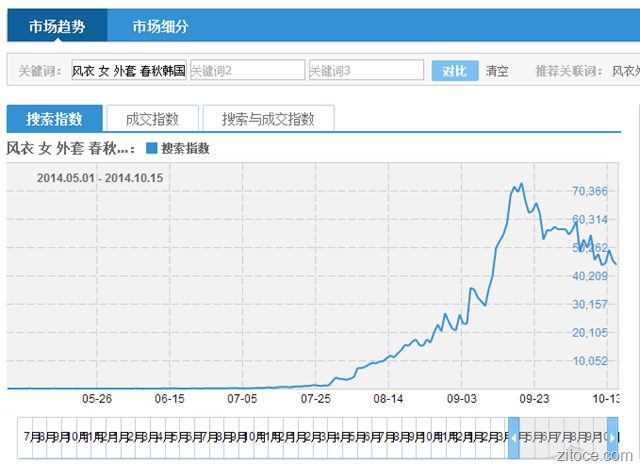This screenshot has height=465, width=640.
Task: Click the 搜索指数 legend label
Action: pyautogui.click(x=185, y=148)
